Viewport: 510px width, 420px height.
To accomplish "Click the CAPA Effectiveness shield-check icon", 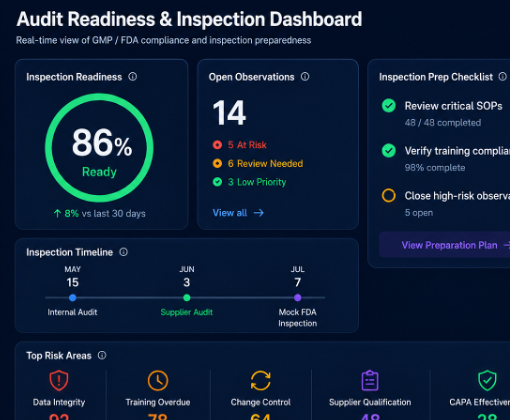I will point(487,380).
